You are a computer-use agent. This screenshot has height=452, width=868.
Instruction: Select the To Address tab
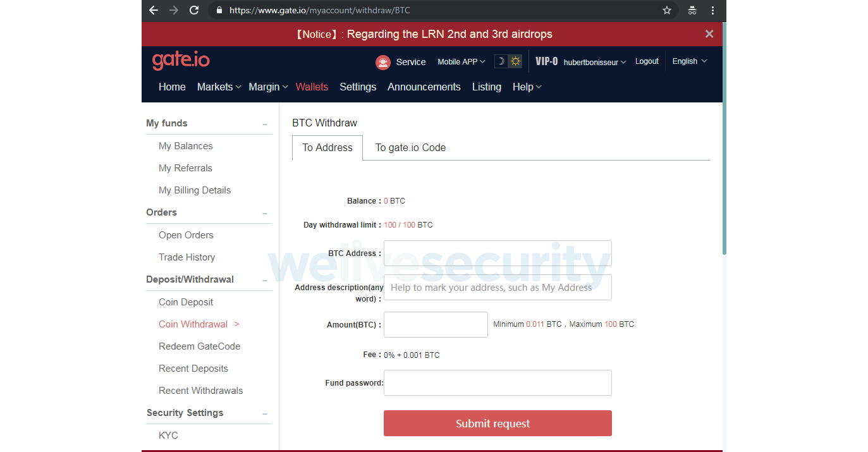tap(327, 147)
